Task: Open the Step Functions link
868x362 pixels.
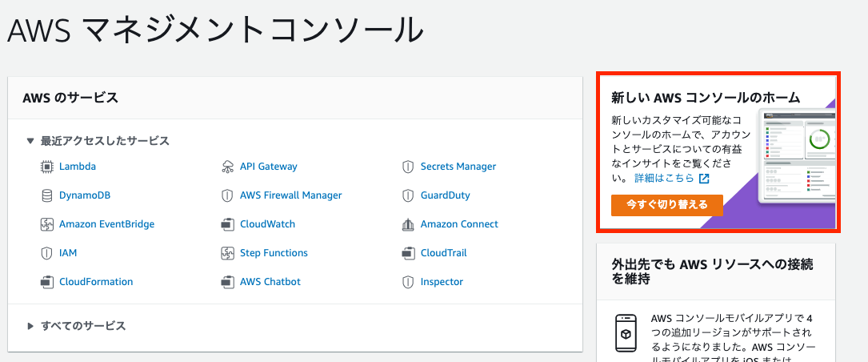Action: [274, 253]
